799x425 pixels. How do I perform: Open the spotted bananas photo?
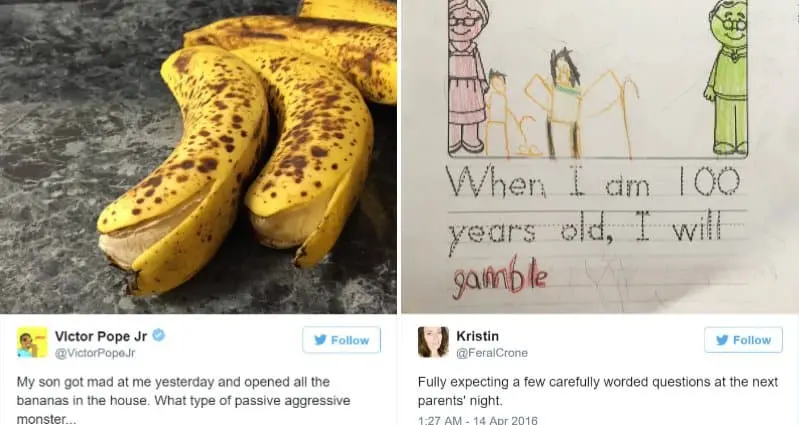pos(198,156)
